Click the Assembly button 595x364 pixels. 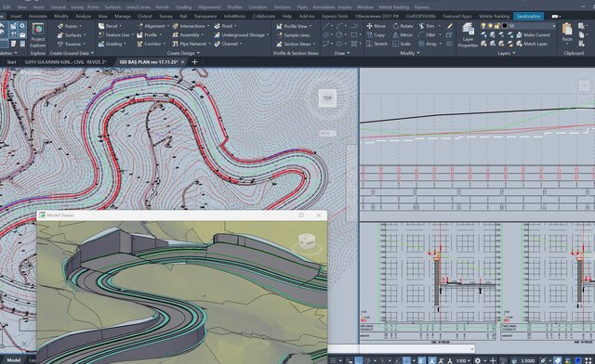(x=189, y=35)
